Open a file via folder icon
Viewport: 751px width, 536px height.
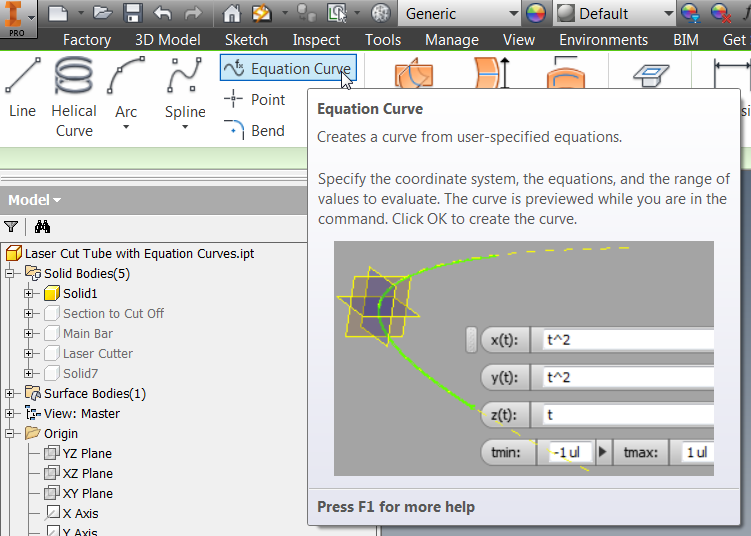click(x=102, y=13)
